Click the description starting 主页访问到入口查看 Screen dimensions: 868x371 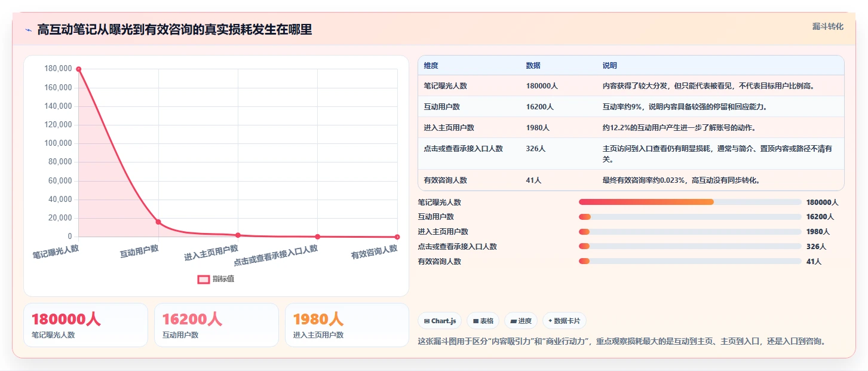pos(717,154)
